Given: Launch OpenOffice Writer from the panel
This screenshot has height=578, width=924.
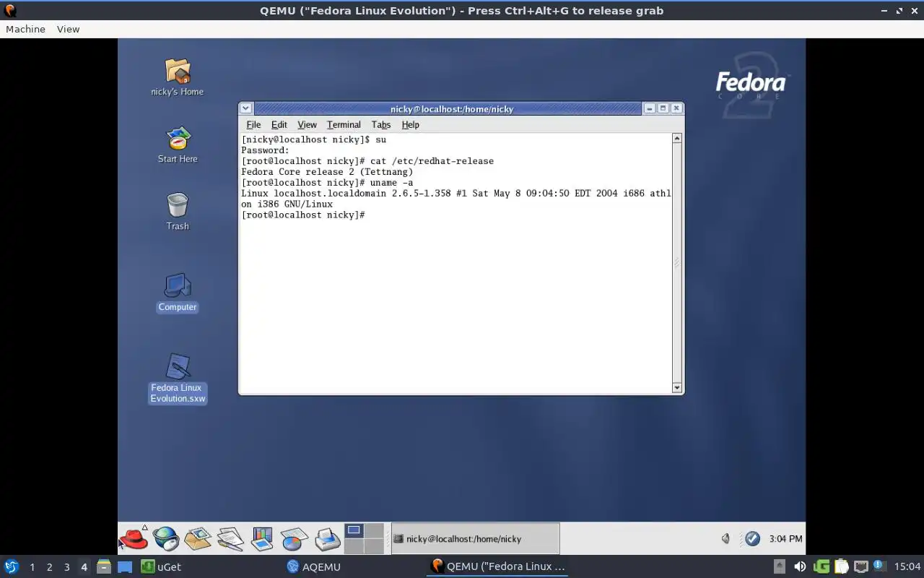Looking at the screenshot, I should pyautogui.click(x=230, y=538).
